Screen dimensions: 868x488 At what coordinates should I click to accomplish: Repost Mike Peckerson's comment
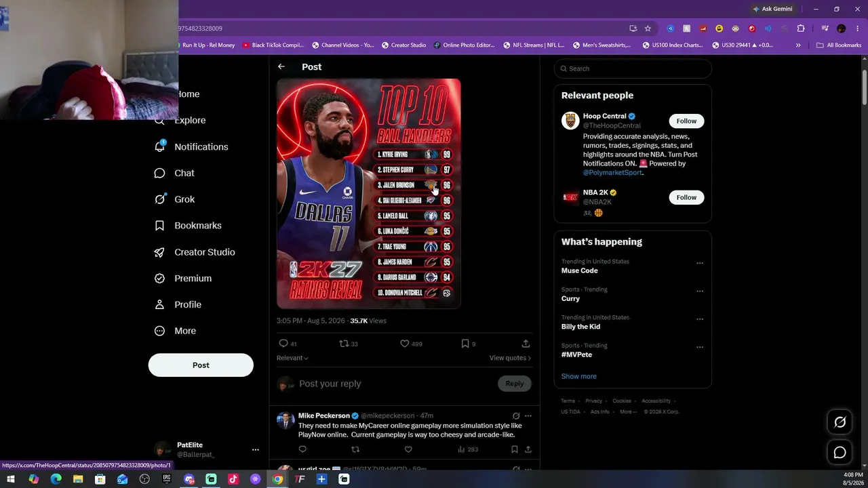pos(355,449)
